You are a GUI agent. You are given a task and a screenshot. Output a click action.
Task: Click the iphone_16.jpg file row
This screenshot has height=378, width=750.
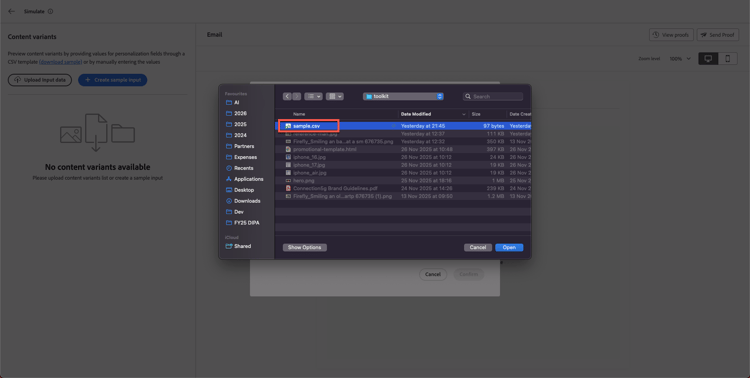403,157
